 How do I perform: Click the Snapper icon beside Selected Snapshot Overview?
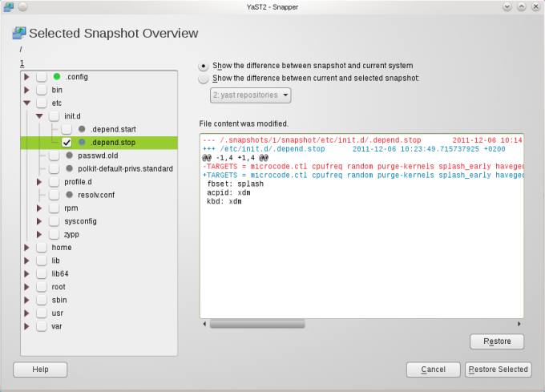(x=19, y=34)
